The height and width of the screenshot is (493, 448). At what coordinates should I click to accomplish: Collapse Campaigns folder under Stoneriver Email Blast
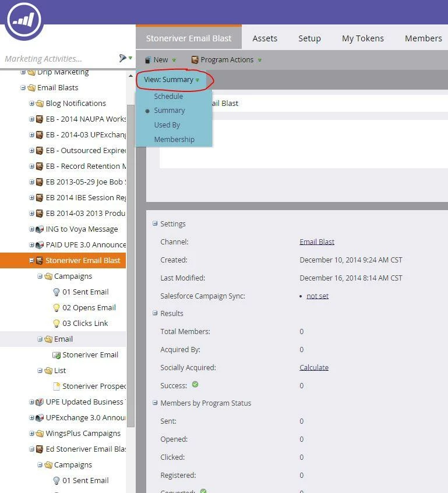(40, 276)
